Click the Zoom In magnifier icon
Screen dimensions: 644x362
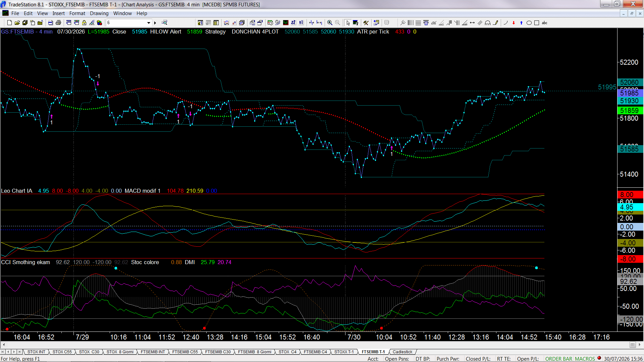(330, 23)
